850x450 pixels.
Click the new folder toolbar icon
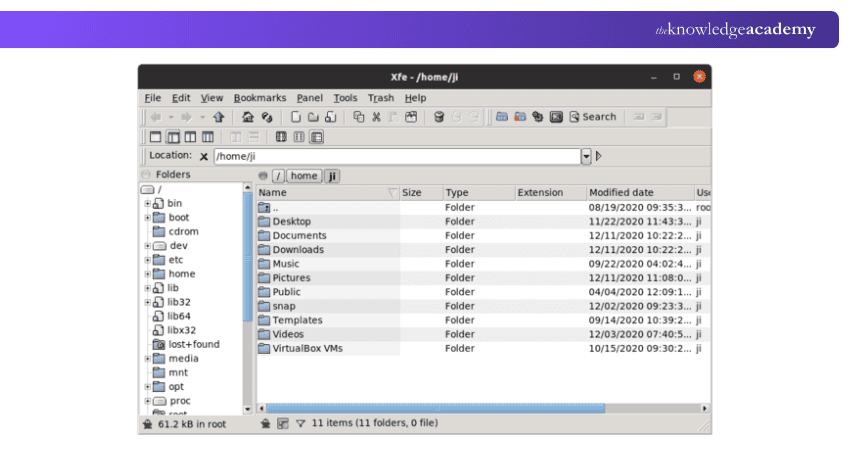(313, 117)
